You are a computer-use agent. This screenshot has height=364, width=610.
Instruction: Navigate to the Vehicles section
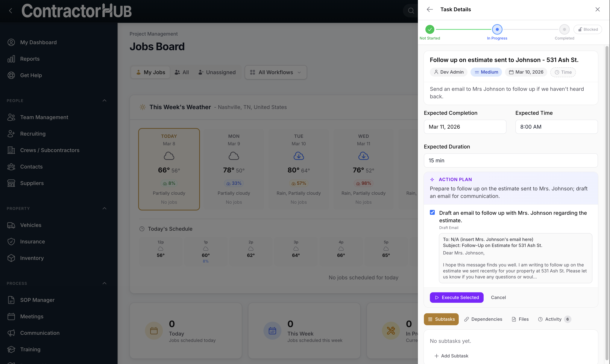(31, 225)
